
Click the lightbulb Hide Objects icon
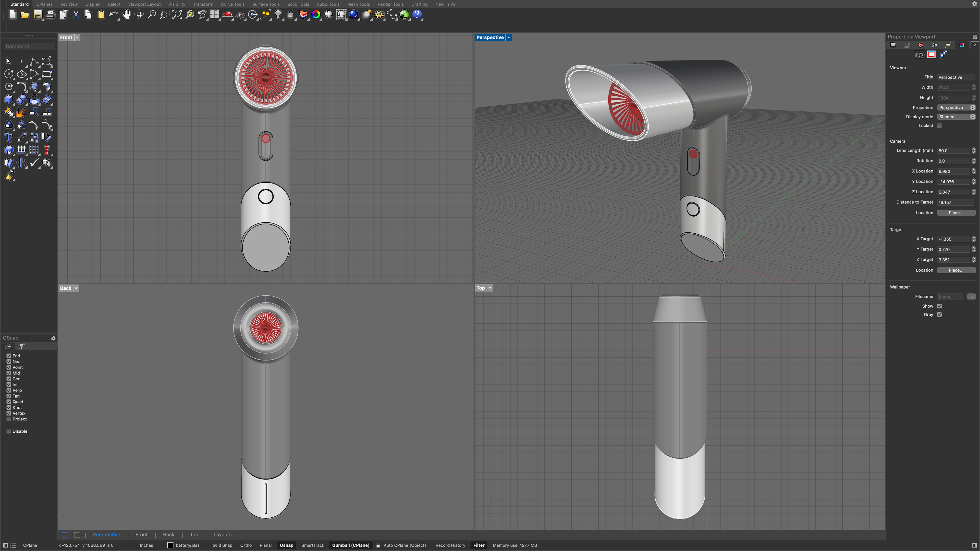click(x=278, y=15)
